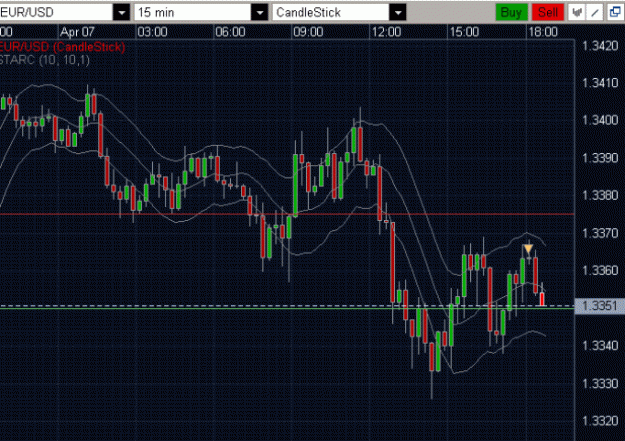Viewport: 625px width, 441px height.
Task: Click the 1.3330 price axis label
Action: 600,383
